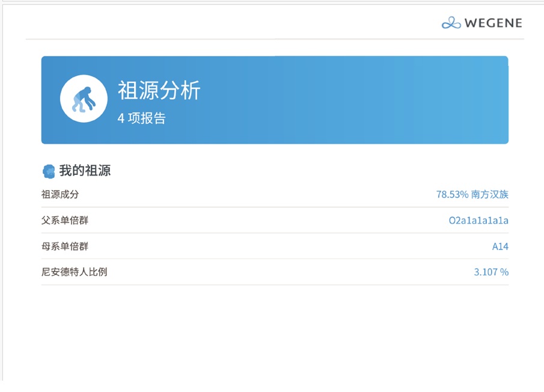Select the 母系单倍群 row label
The image size is (544, 392).
(65, 247)
